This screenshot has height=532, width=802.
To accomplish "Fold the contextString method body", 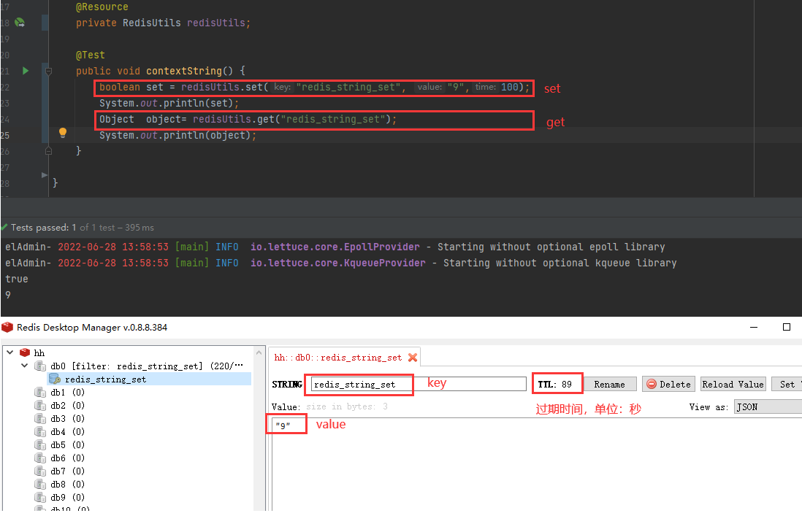I will (48, 72).
